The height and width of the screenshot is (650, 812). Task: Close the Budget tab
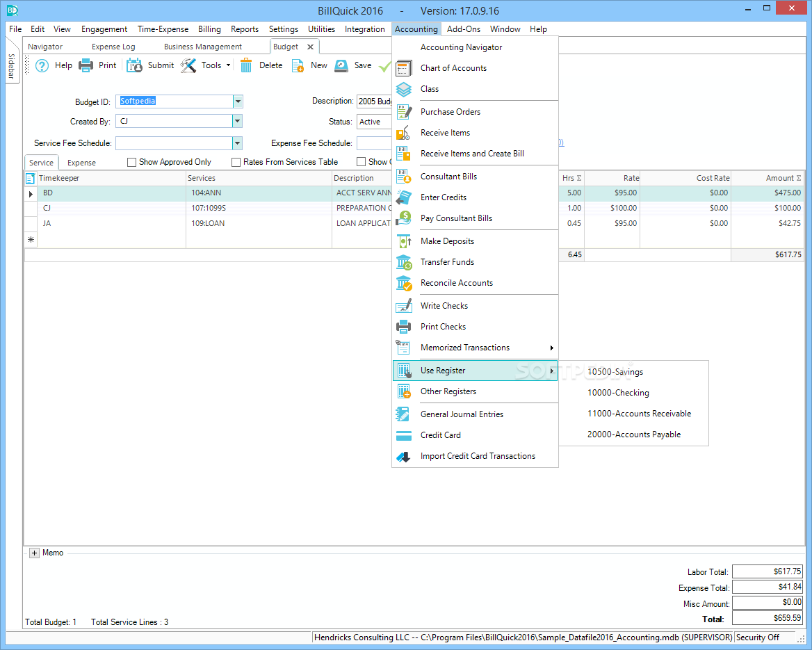point(310,47)
